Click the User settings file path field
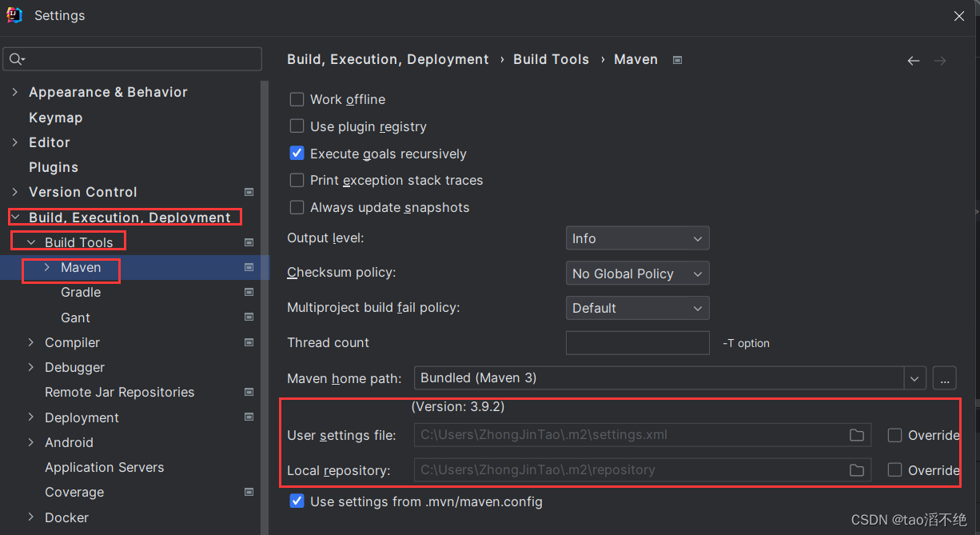980x535 pixels. pos(643,435)
